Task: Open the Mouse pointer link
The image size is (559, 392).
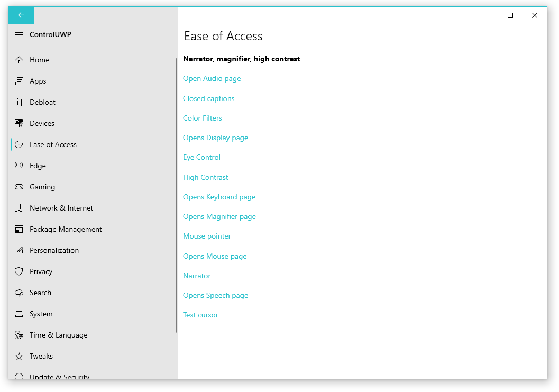Action: [207, 236]
